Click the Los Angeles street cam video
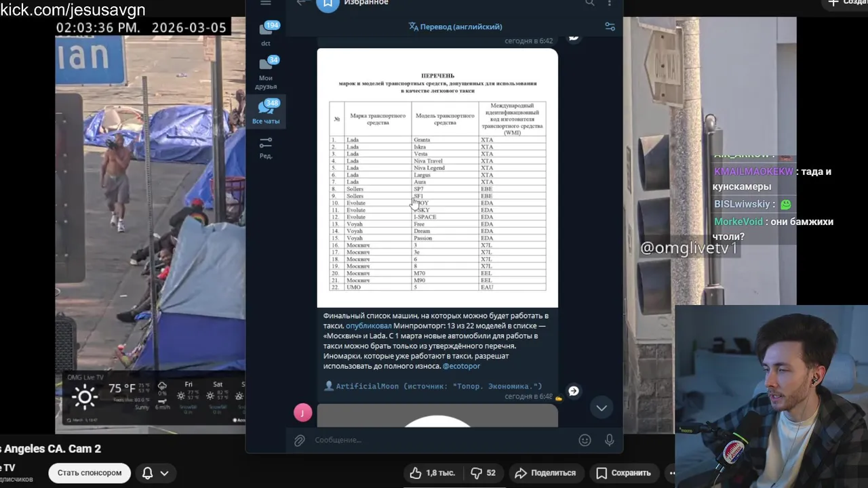The width and height of the screenshot is (868, 488). (x=151, y=226)
